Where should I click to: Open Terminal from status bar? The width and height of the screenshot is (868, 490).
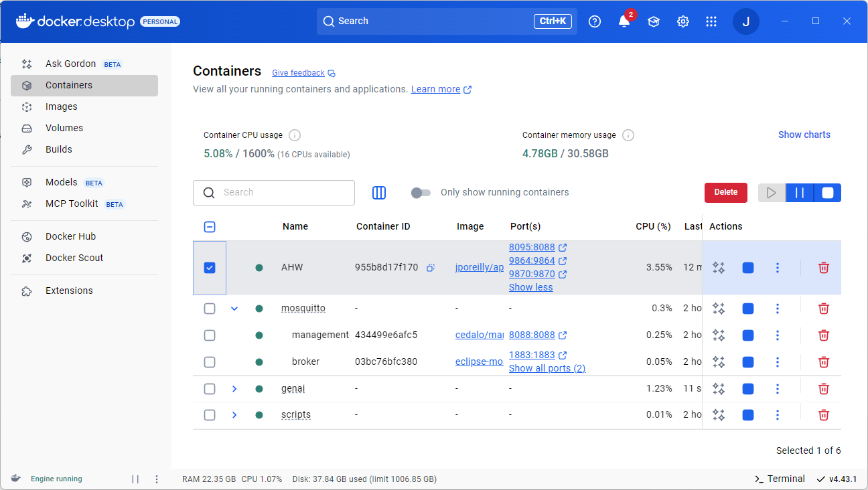(x=780, y=479)
